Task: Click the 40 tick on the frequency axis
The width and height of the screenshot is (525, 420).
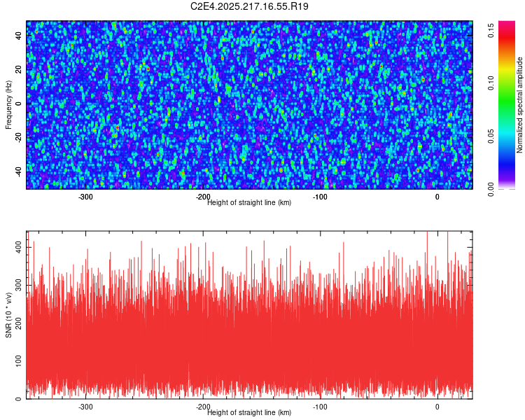Action: pyautogui.click(x=19, y=36)
